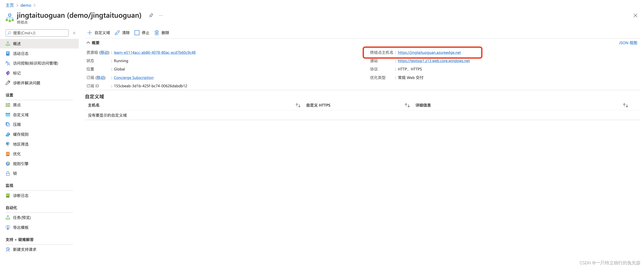Image resolution: width=644 pixels, height=267 pixels.
Task: Open the endpoint hostname azureedge.net link
Action: [x=429, y=53]
